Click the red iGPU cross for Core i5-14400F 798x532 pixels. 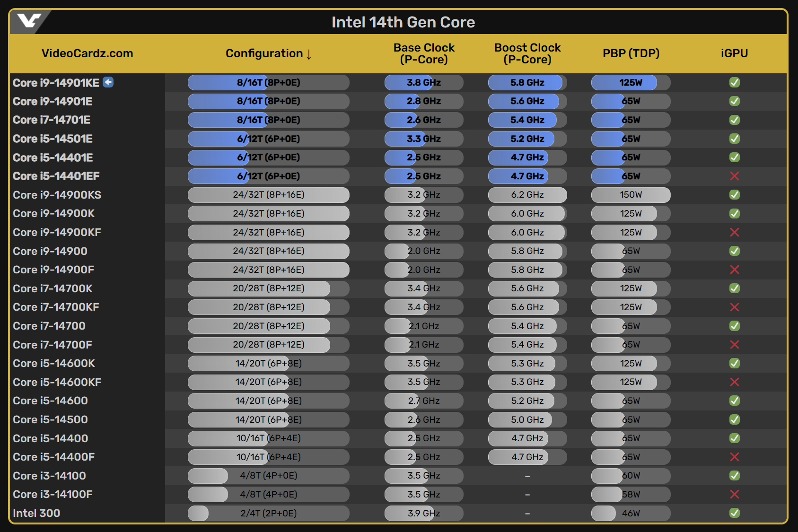pyautogui.click(x=735, y=457)
